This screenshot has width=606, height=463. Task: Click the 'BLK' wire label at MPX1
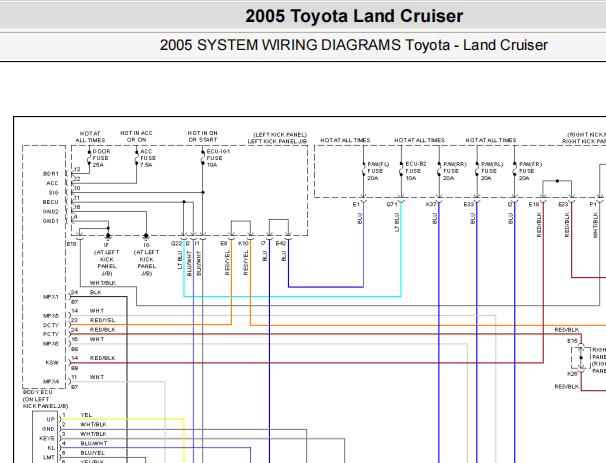(95, 293)
